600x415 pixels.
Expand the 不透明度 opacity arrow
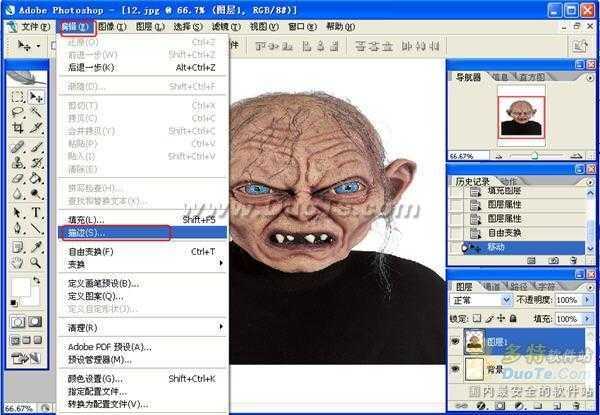pos(589,299)
